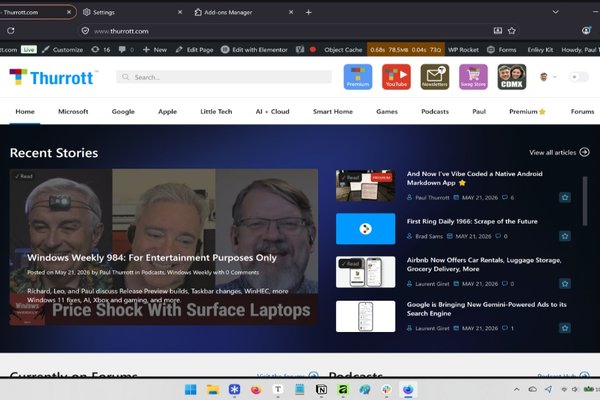Toggle the dark mode switch in the header
Image resolution: width=600 pixels, height=400 pixels.
coord(578,77)
